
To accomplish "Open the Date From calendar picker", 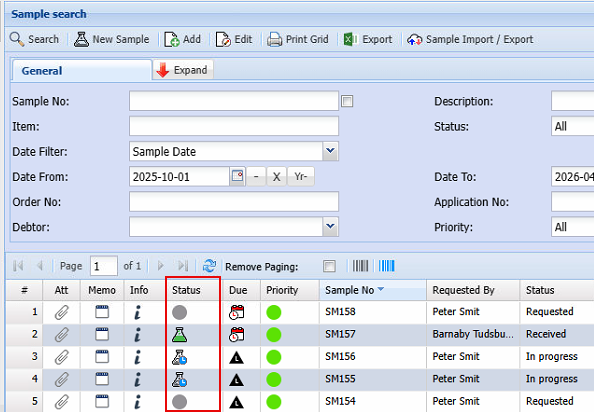I will [238, 176].
